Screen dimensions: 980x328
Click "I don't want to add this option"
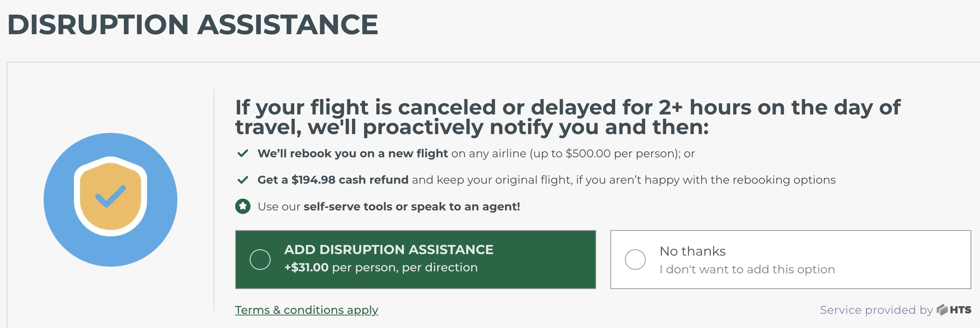click(x=747, y=269)
